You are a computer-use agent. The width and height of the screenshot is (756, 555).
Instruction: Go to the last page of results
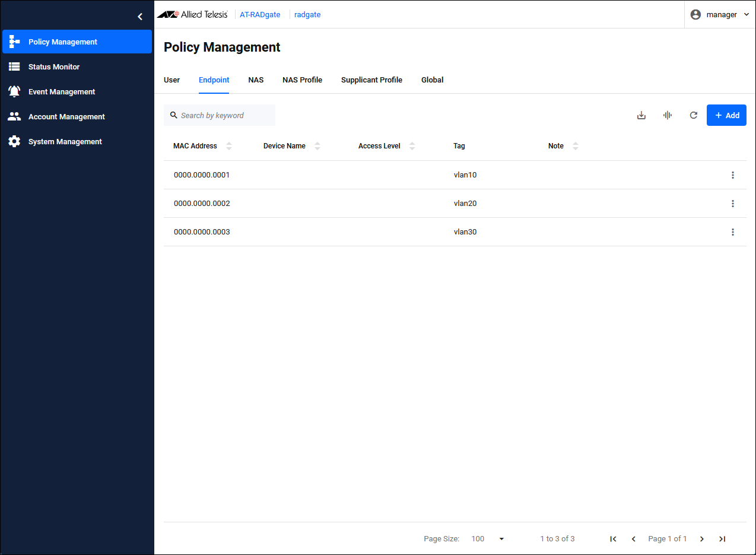coord(722,539)
